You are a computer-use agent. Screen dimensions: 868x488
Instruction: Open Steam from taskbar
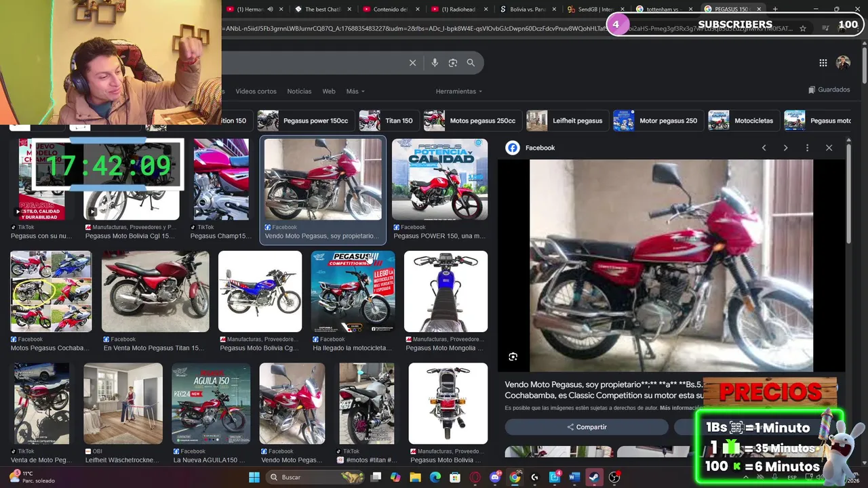(594, 477)
